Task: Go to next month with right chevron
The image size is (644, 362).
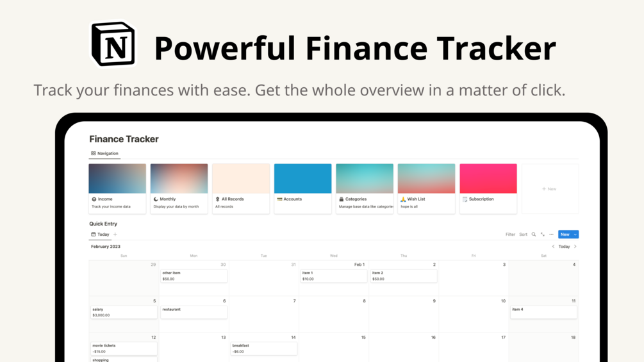Action: tap(575, 247)
